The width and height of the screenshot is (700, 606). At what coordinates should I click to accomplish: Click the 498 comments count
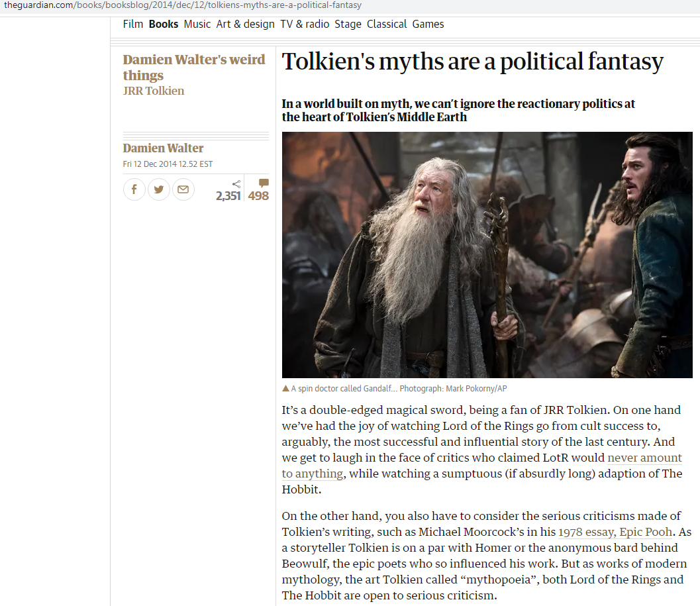[x=258, y=195]
